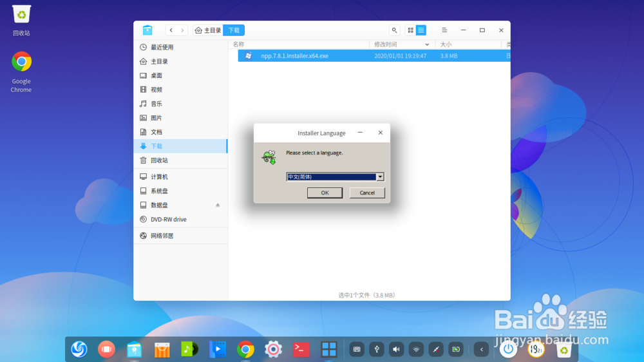Image resolution: width=644 pixels, height=362 pixels.
Task: Click the 主目录 breadcrumb
Action: pos(208,30)
